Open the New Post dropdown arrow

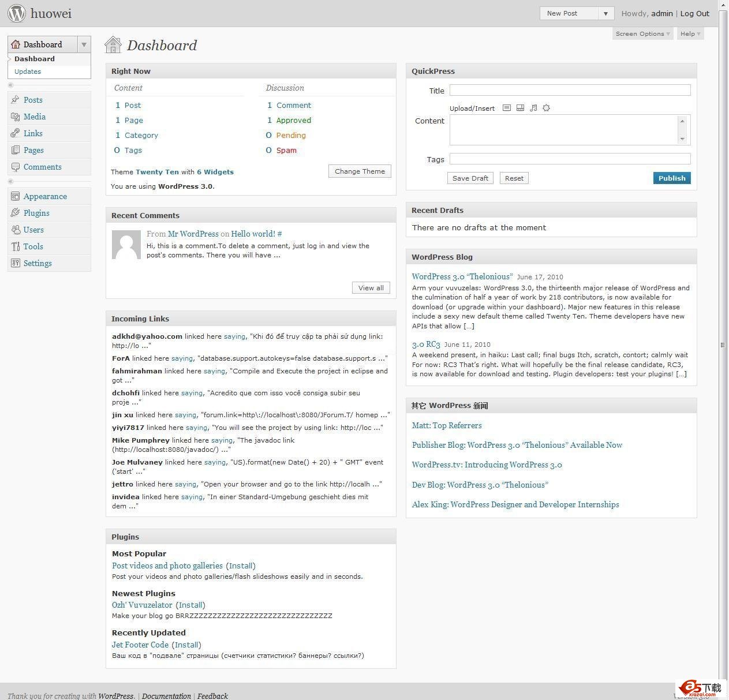605,13
